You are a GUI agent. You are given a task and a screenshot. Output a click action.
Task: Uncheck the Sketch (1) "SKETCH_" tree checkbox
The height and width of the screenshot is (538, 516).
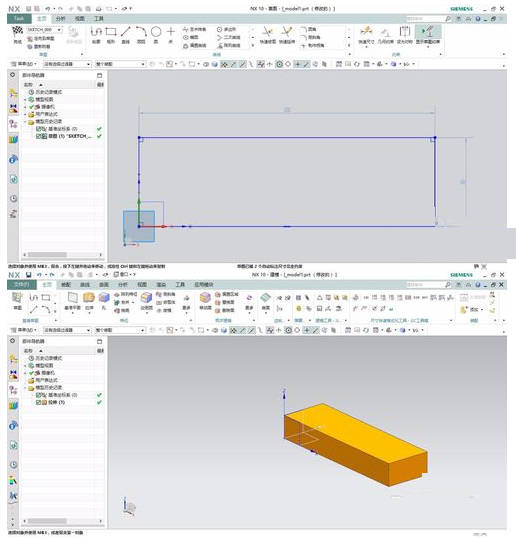(x=38, y=136)
